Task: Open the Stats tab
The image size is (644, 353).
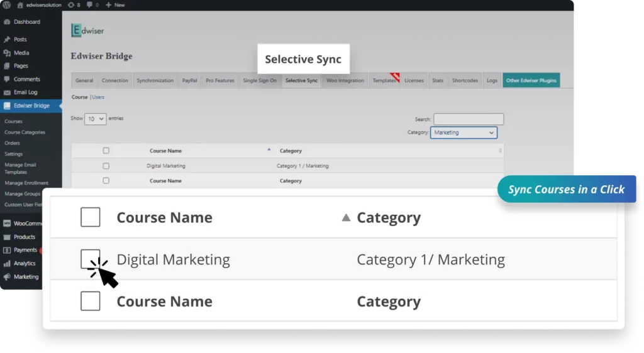Action: coord(438,80)
